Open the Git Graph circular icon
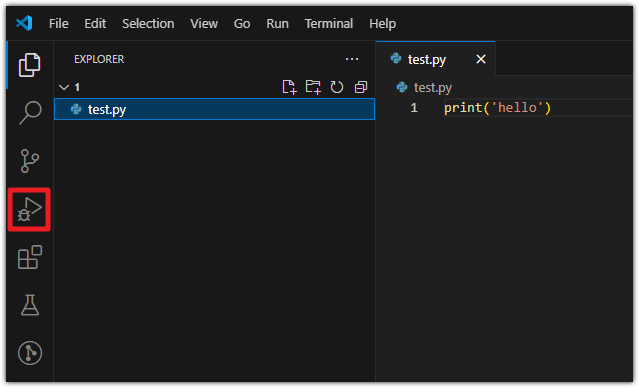 [30, 353]
